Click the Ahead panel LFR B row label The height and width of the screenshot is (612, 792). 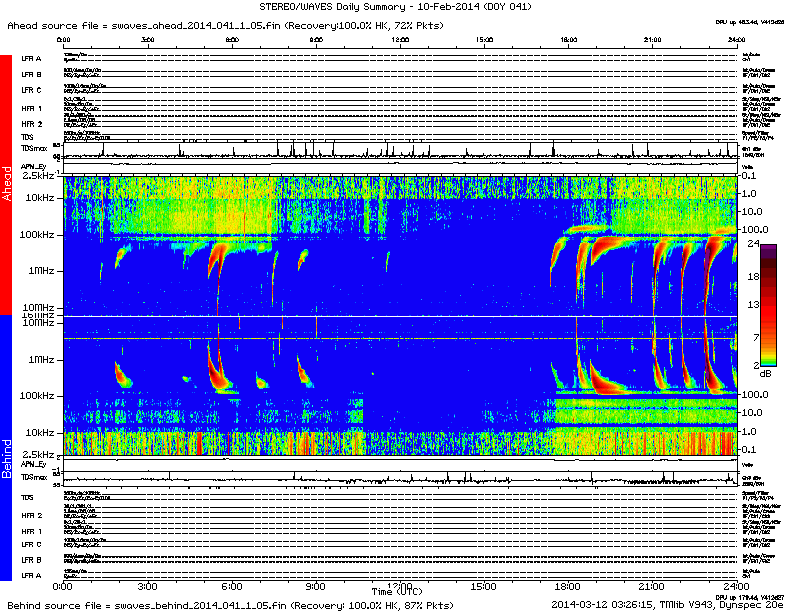click(x=31, y=75)
